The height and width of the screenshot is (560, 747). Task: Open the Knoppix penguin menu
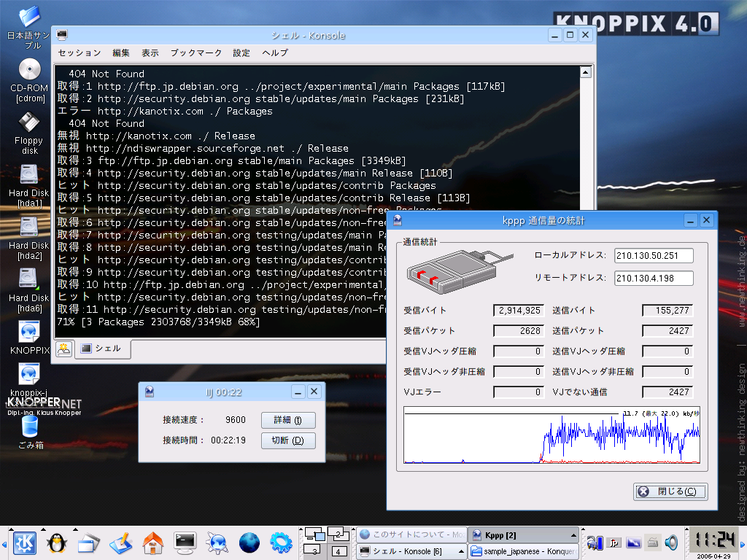tap(57, 542)
